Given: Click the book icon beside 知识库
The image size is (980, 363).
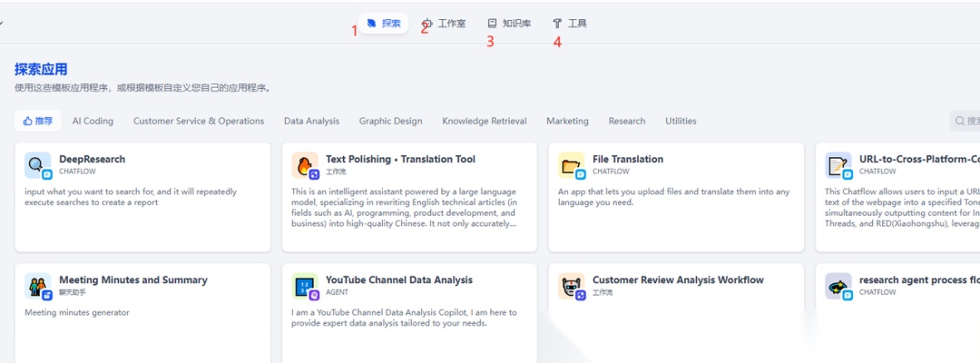Looking at the screenshot, I should (x=493, y=24).
